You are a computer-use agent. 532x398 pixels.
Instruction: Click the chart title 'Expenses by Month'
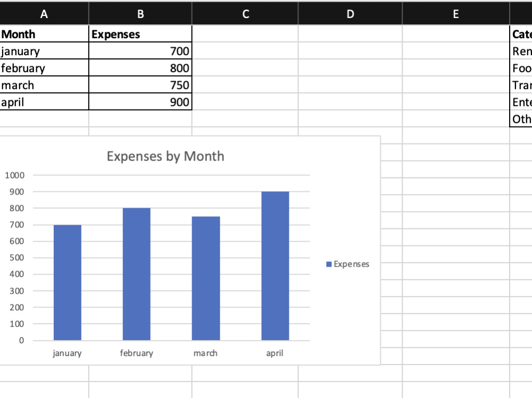pyautogui.click(x=165, y=156)
